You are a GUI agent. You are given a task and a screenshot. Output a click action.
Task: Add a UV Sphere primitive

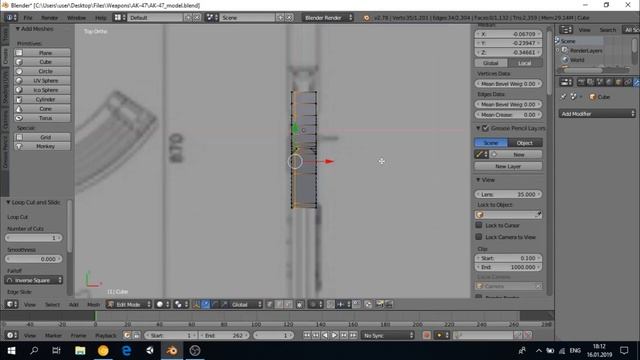(x=42, y=80)
